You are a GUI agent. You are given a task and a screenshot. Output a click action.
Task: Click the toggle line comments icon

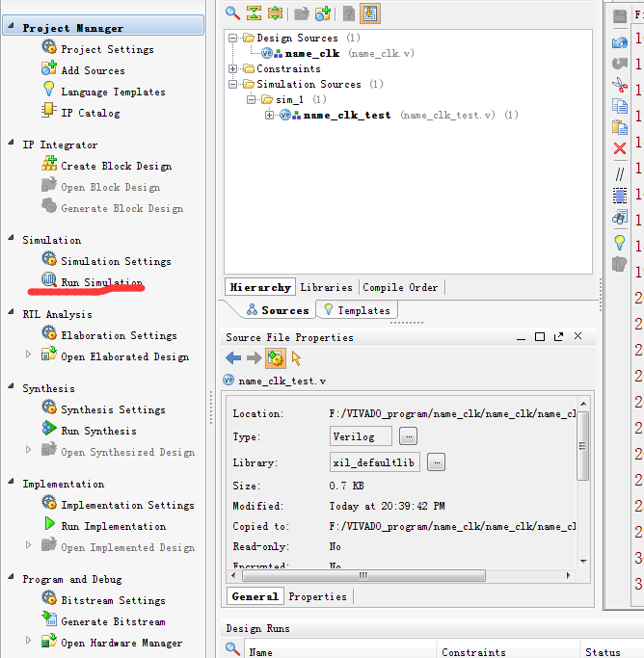pyautogui.click(x=620, y=173)
